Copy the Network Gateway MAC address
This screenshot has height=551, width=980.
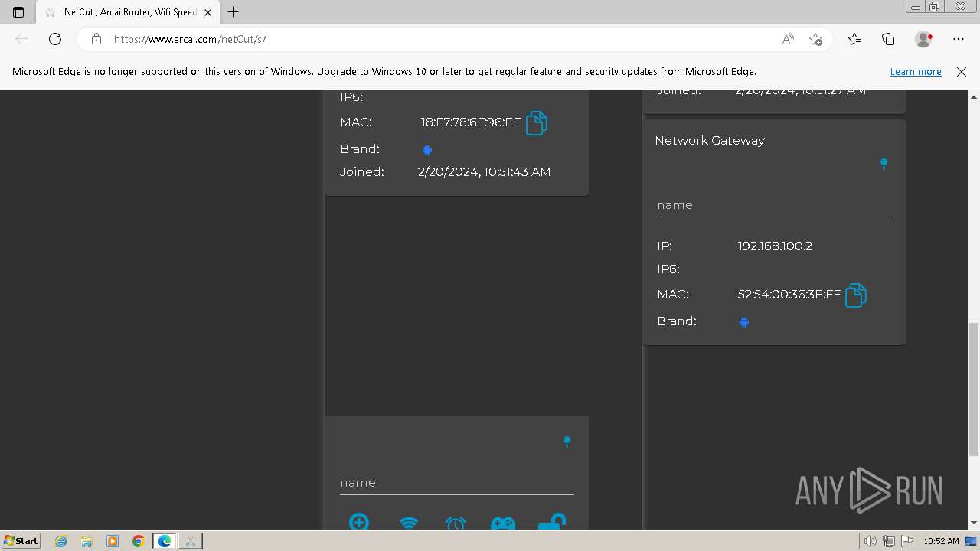(856, 295)
